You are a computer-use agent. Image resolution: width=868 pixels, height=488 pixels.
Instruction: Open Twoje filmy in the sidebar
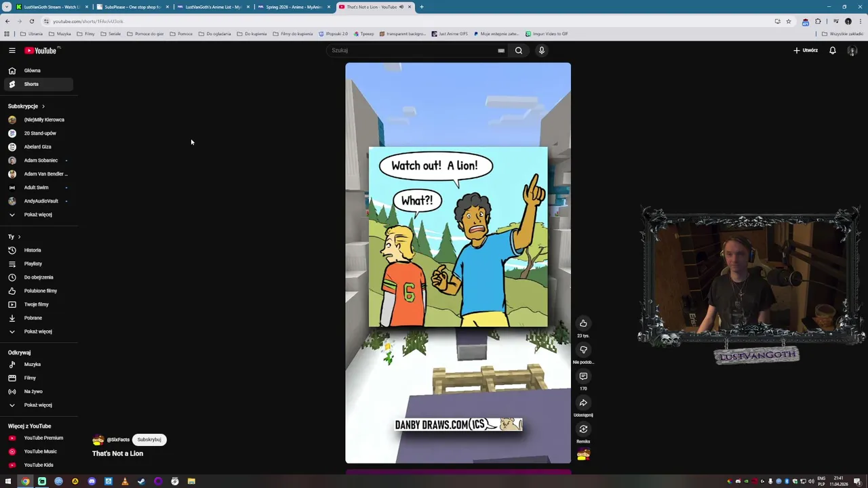click(x=37, y=304)
